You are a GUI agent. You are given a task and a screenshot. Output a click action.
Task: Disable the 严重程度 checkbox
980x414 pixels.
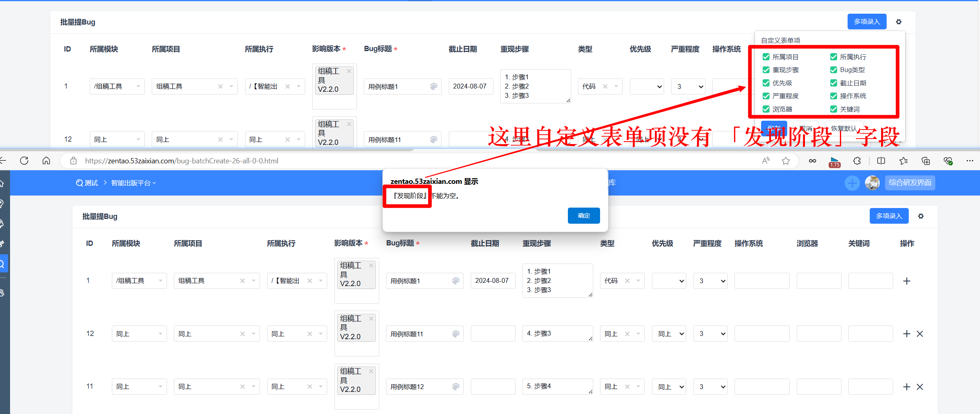[x=766, y=96]
